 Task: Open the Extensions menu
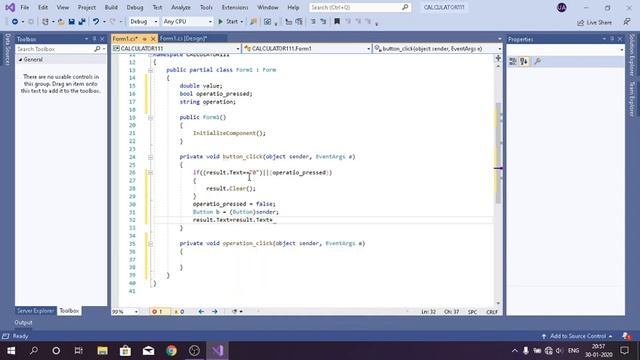click(x=235, y=7)
